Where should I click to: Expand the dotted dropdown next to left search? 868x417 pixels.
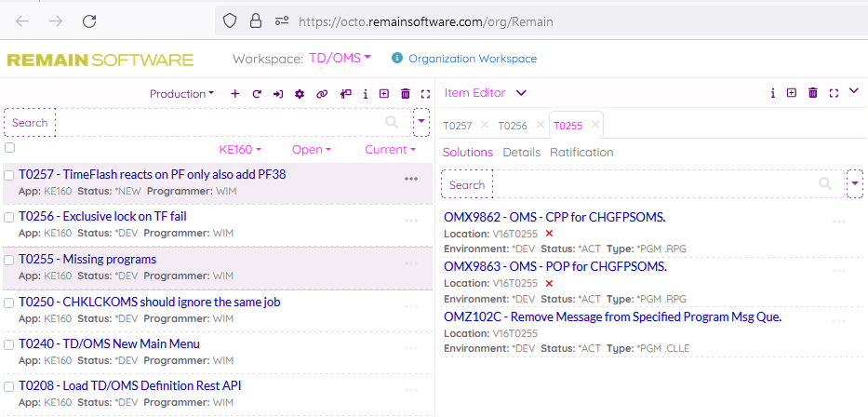tap(421, 122)
